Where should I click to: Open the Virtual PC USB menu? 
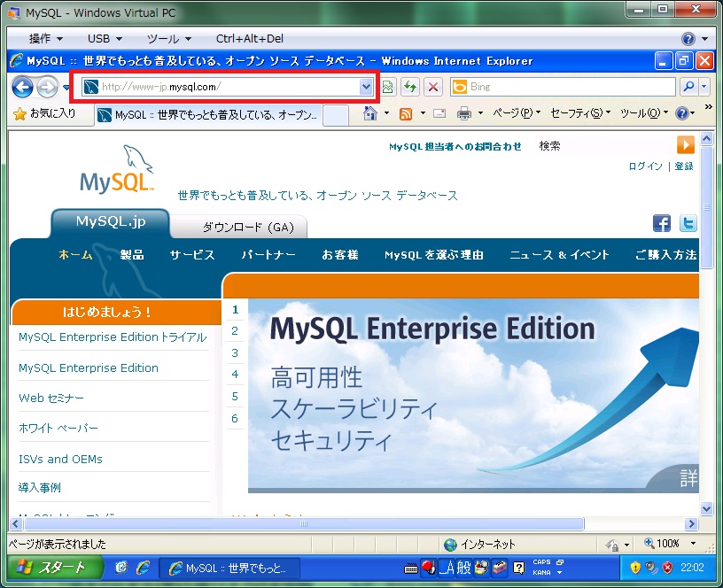[105, 39]
